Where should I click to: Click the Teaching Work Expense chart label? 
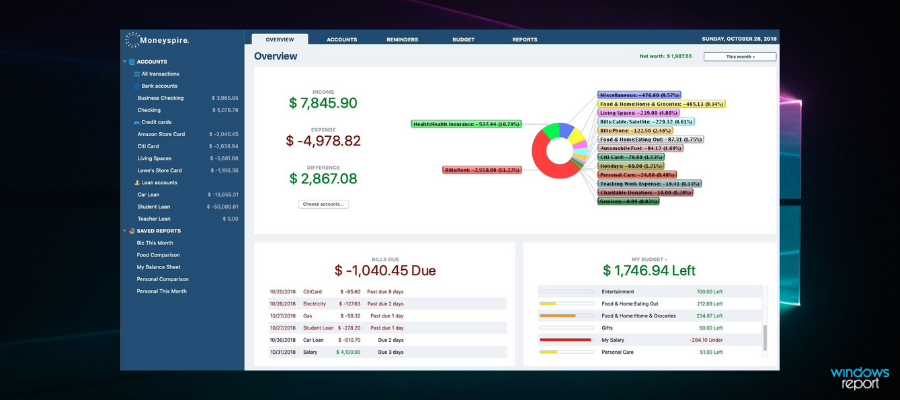tap(649, 184)
